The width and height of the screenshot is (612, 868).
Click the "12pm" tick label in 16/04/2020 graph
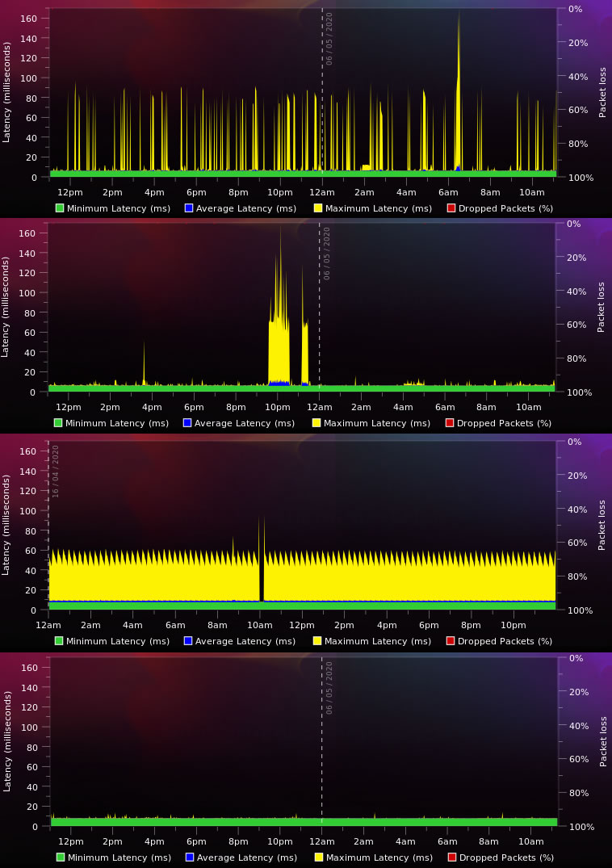pyautogui.click(x=302, y=626)
